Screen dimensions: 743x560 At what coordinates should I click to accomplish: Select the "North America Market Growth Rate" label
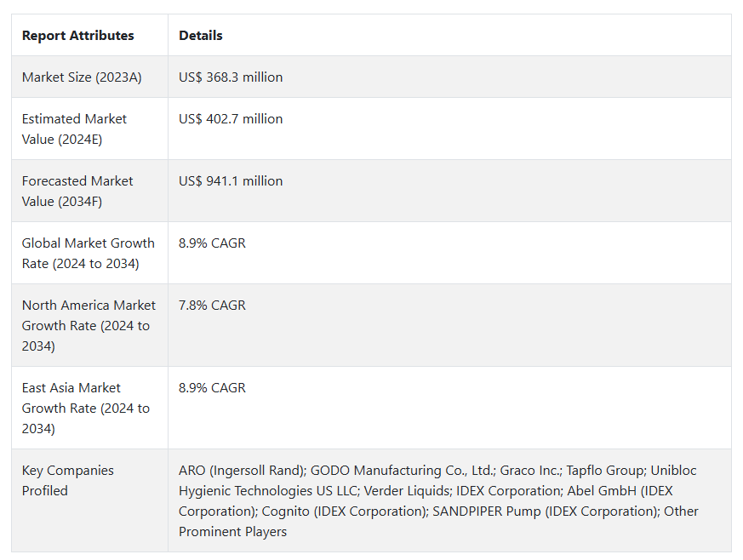tap(89, 325)
